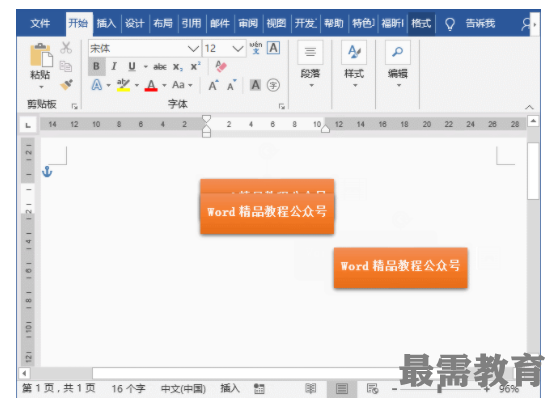551x410 pixels.
Task: Click 第 1 页，共 1 页 page indicator
Action: click(59, 388)
